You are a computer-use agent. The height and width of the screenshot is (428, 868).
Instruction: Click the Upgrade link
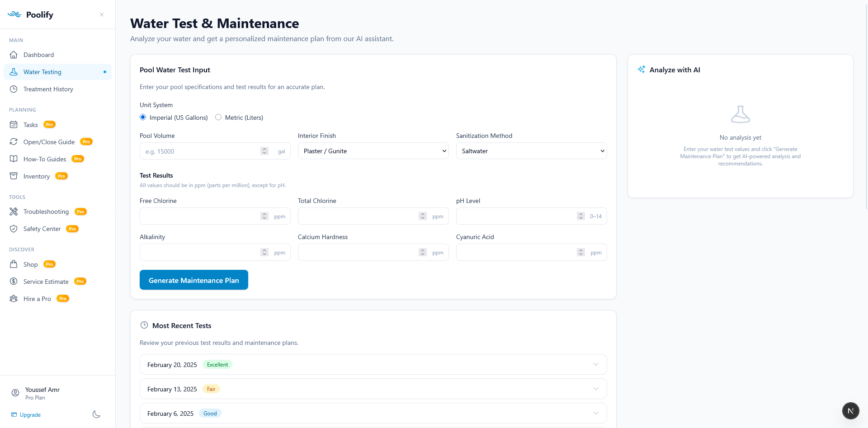tap(30, 414)
